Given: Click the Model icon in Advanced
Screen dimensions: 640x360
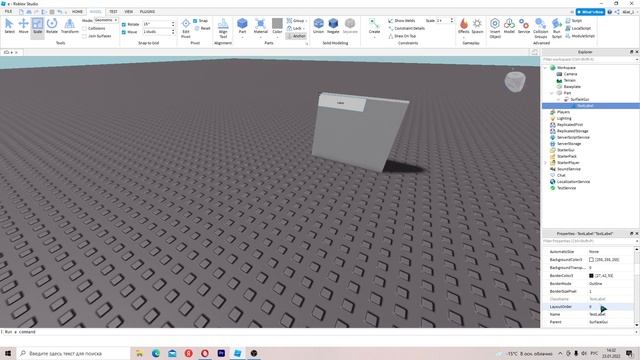Looking at the screenshot, I should 509,26.
